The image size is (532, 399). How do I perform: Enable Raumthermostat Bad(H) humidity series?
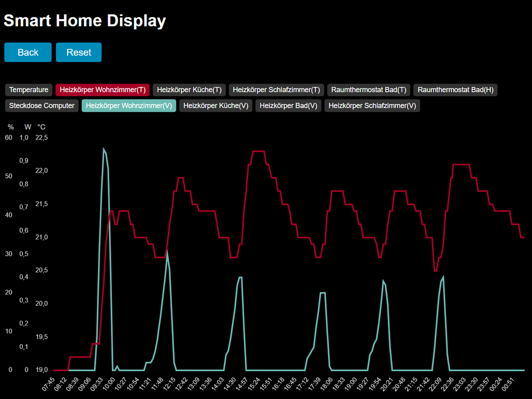click(455, 89)
